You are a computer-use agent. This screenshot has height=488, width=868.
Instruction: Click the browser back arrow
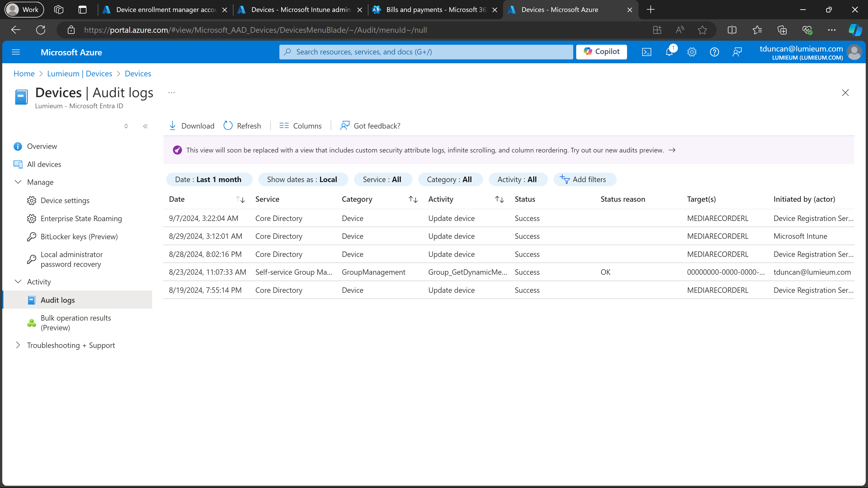coord(16,30)
